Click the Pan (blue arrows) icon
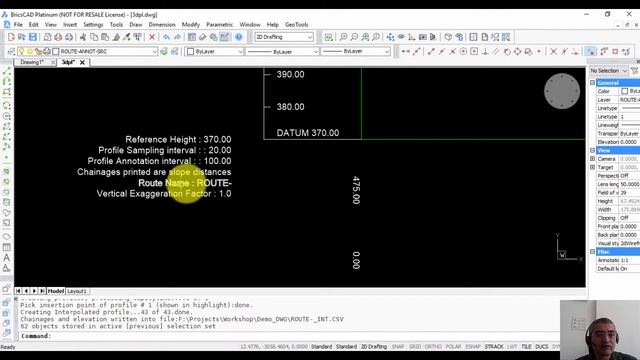Viewport: 640px width, 360px height. 390,37
